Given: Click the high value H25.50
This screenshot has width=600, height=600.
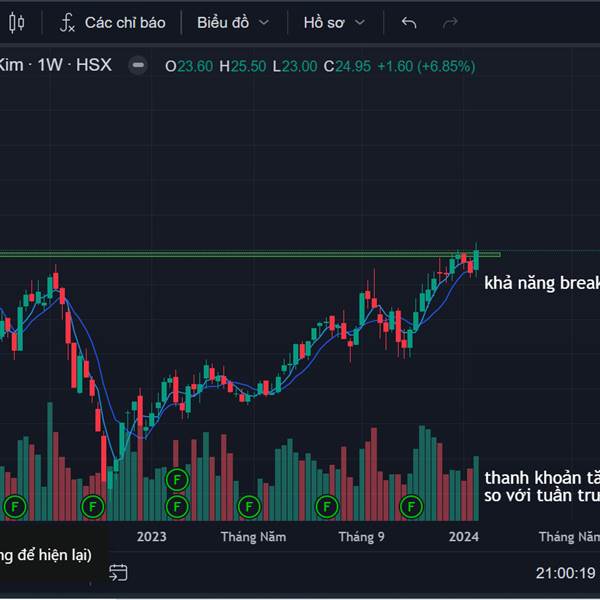Looking at the screenshot, I should pos(242,66).
